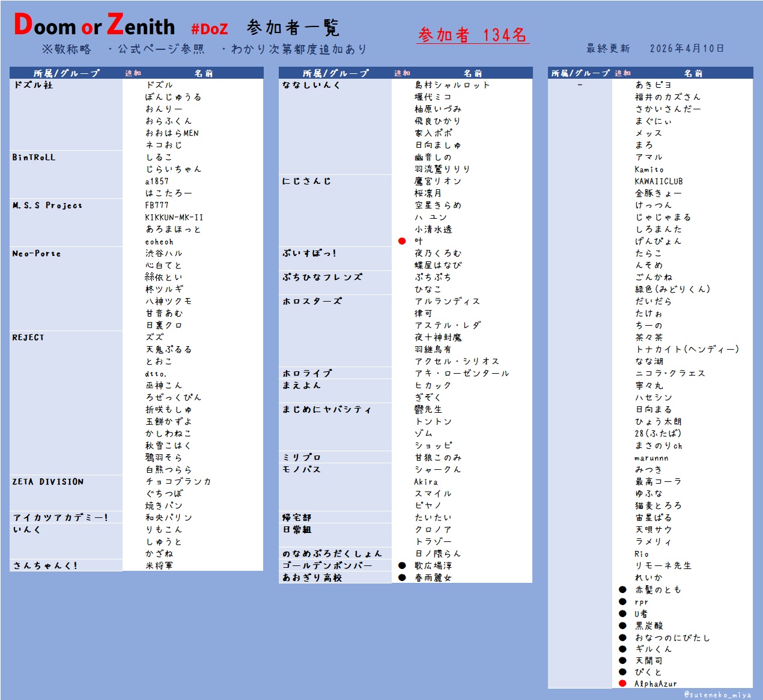Select the ゴールデンボンバー group cell
763x700 pixels.
tap(335, 565)
